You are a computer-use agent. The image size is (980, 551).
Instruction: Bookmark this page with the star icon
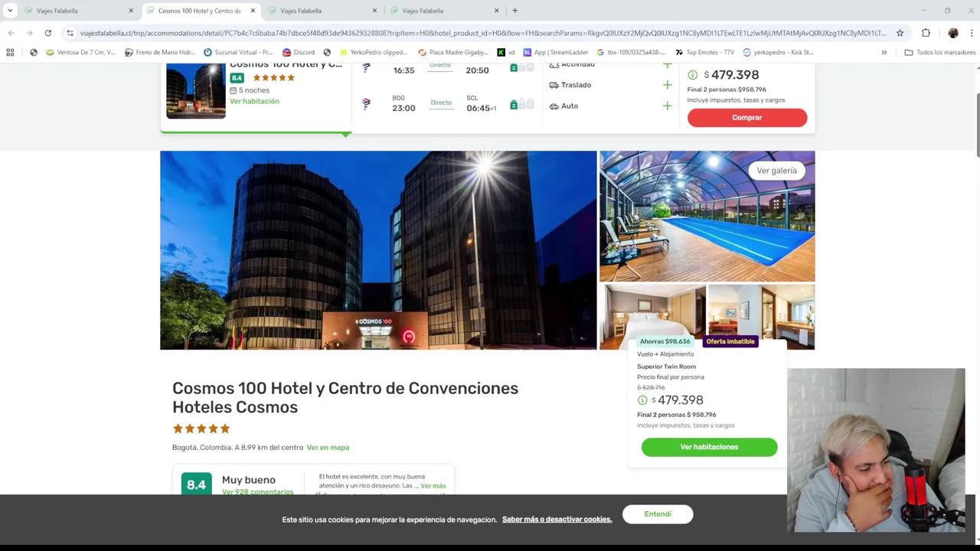pyautogui.click(x=900, y=33)
